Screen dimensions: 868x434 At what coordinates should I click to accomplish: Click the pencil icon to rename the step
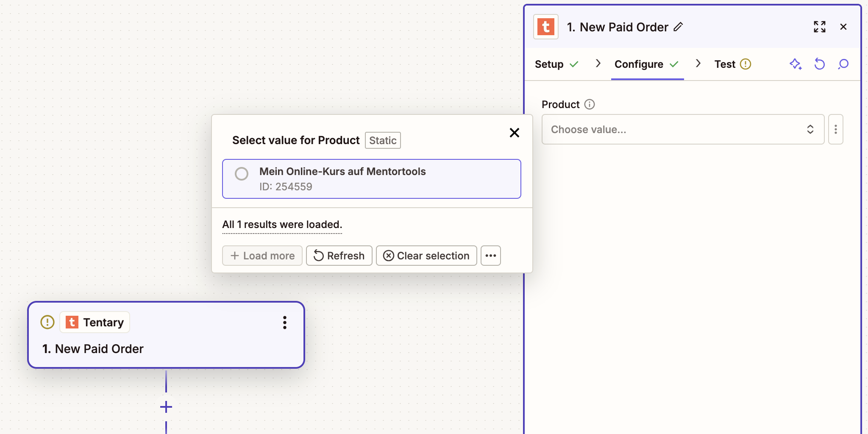pos(678,27)
